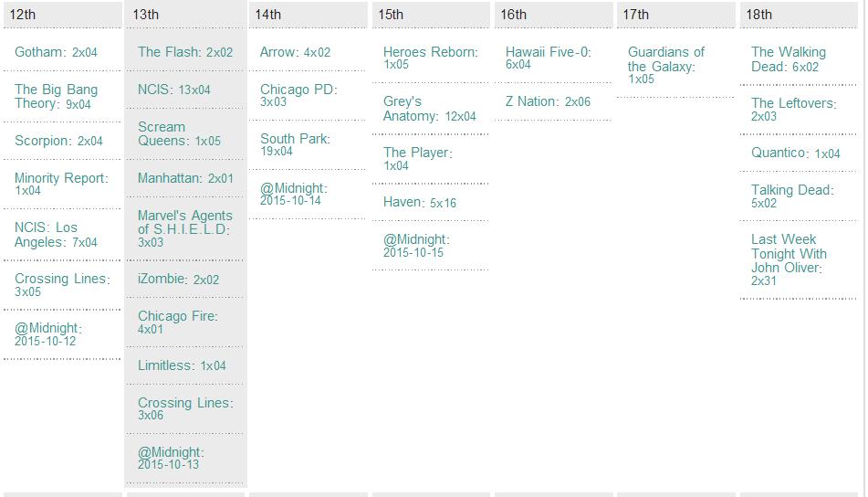868x497 pixels.
Task: Open Quantico 1x04 listing
Action: pos(796,153)
